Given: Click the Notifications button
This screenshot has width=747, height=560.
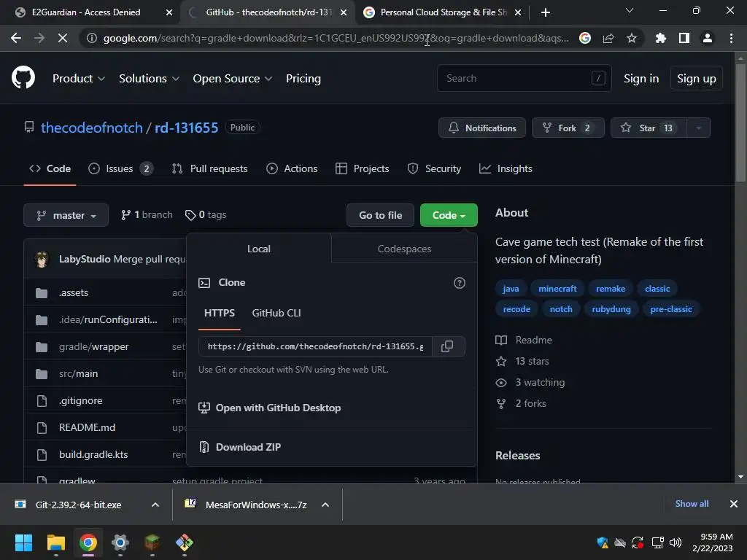Looking at the screenshot, I should pos(482,128).
